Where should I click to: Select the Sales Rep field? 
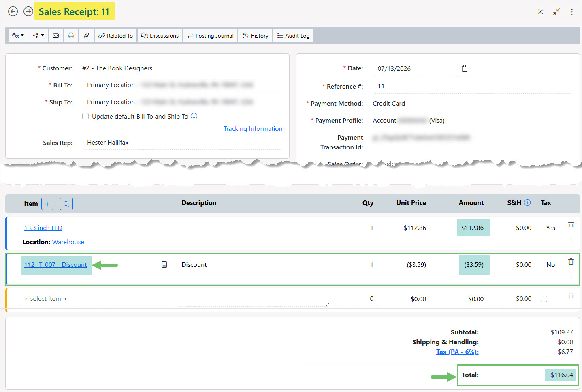[x=182, y=143]
